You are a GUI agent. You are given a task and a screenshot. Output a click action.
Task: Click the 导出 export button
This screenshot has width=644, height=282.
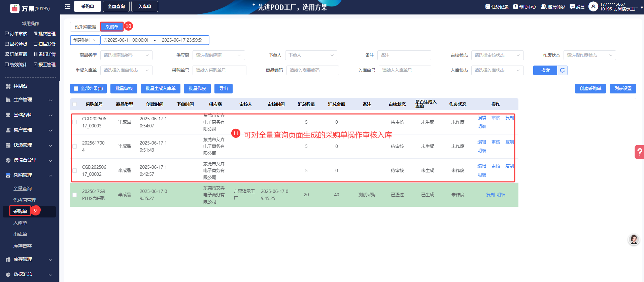[224, 89]
